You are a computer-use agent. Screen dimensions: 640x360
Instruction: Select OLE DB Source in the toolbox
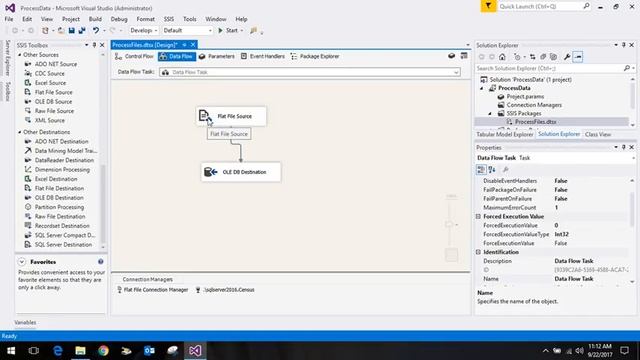(53, 102)
